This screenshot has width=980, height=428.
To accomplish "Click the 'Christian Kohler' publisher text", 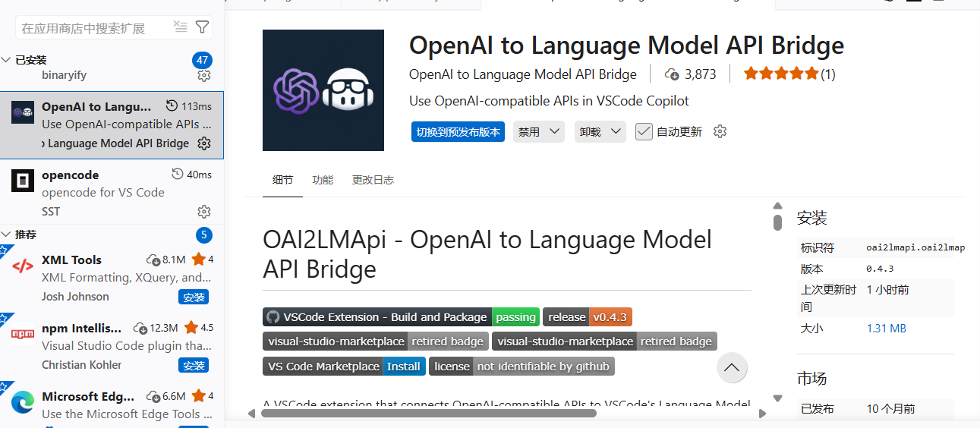I will (x=81, y=365).
